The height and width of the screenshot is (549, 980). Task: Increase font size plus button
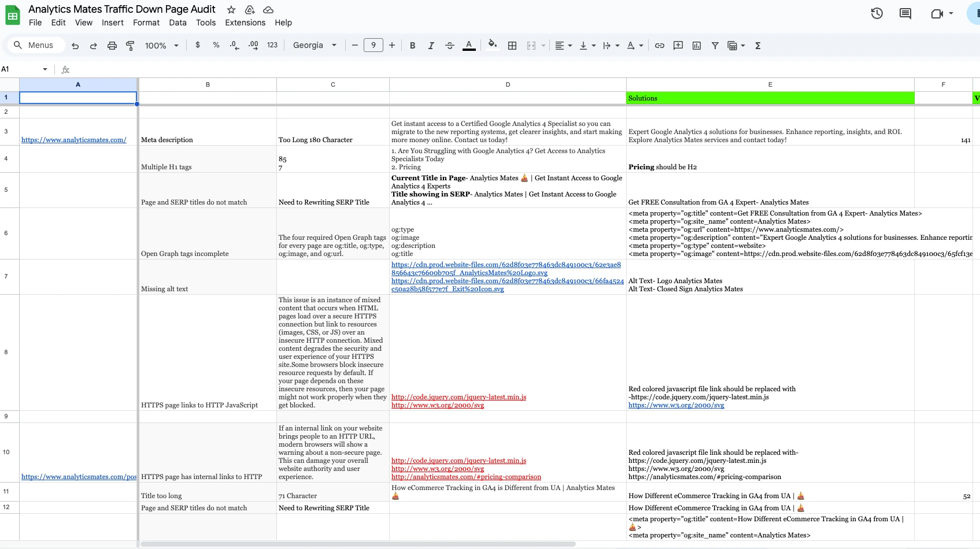coord(392,45)
